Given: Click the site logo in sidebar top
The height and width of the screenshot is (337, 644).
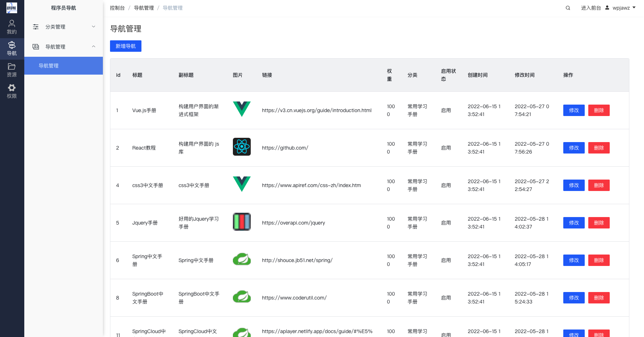Looking at the screenshot, I should (12, 8).
